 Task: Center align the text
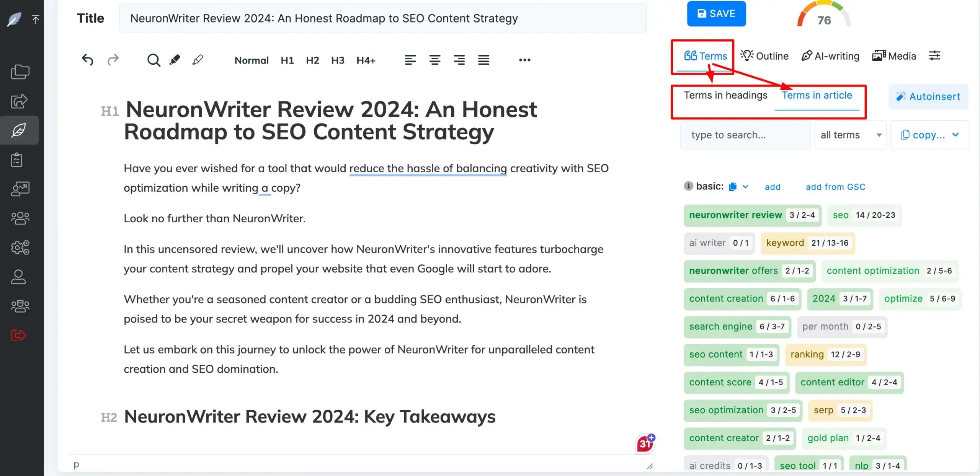pos(434,60)
